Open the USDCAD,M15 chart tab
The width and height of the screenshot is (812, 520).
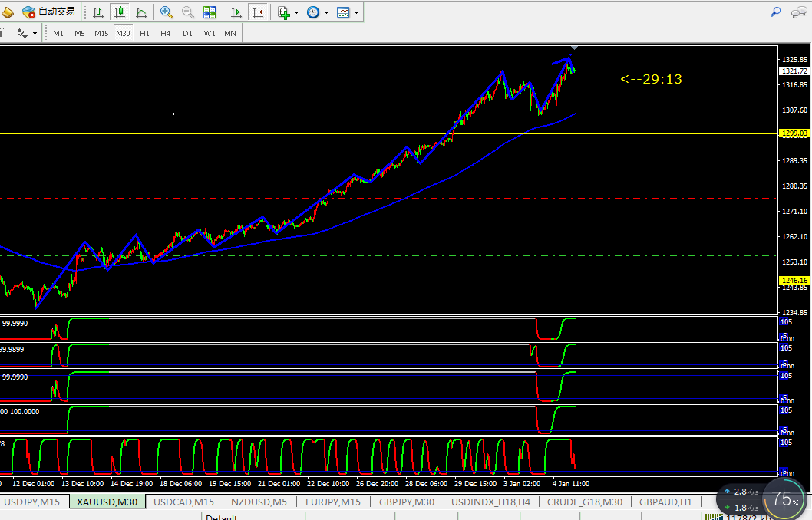(184, 502)
